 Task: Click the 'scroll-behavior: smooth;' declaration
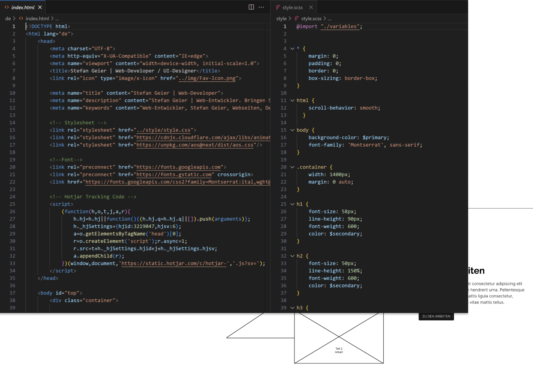point(344,108)
